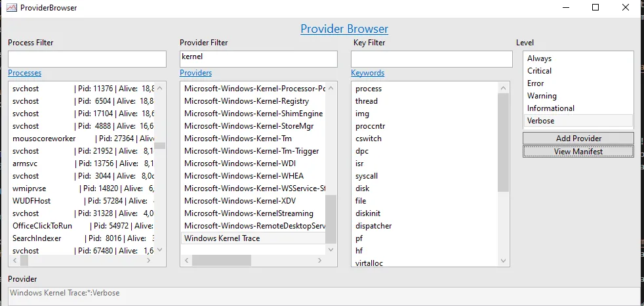Select Microsoft-Windows-Kernel-Registry provider
Viewport: 644px width, 306px height.
pos(253,100)
